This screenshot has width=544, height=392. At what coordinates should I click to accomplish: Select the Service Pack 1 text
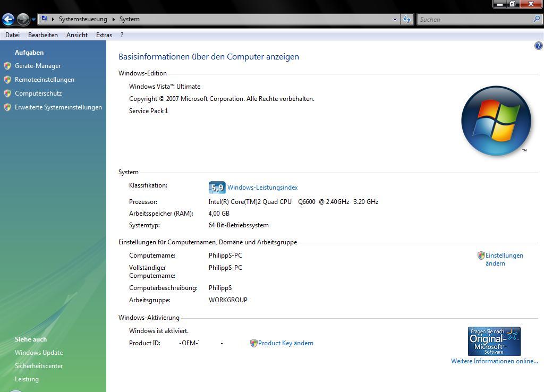(x=149, y=110)
